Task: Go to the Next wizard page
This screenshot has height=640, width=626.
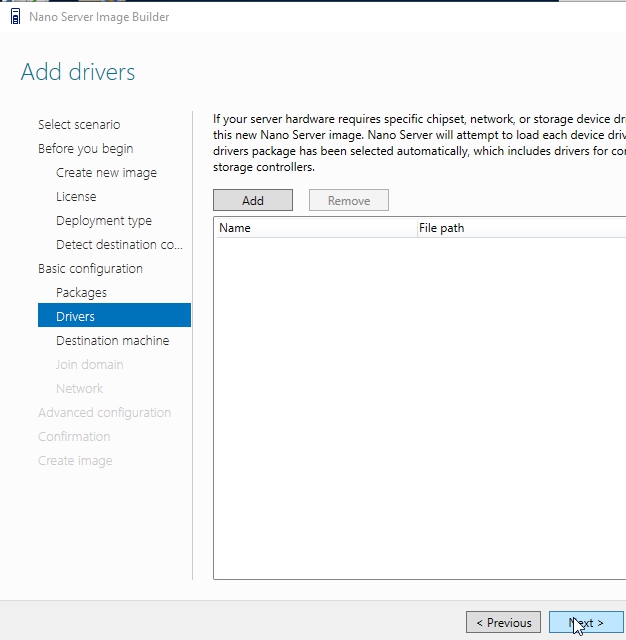Action: click(x=586, y=623)
